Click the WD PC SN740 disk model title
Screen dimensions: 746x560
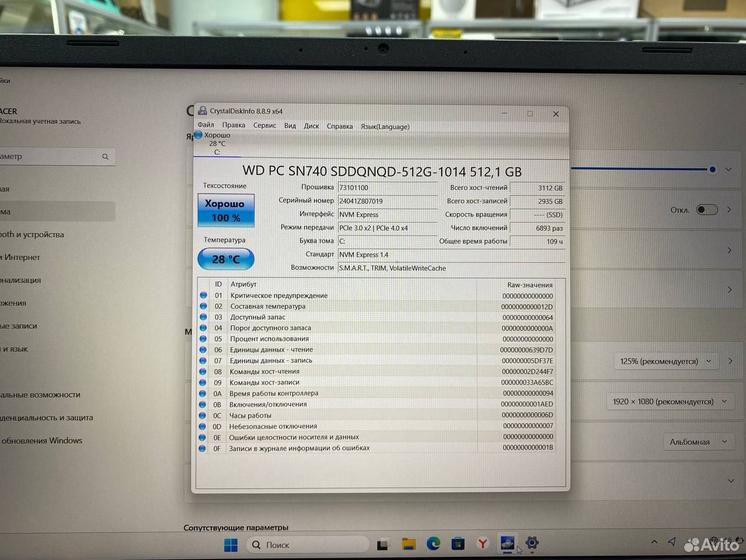(x=382, y=171)
